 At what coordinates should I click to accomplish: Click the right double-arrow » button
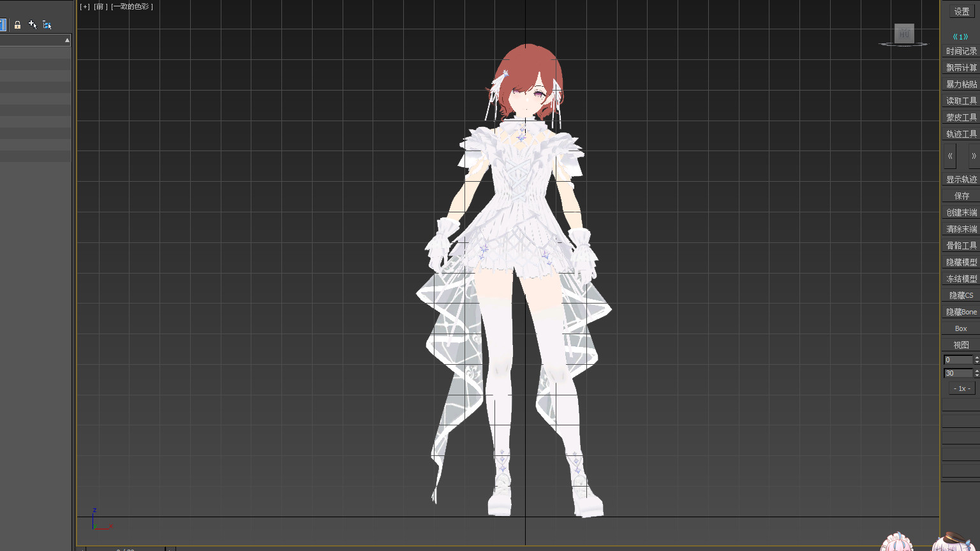(973, 156)
